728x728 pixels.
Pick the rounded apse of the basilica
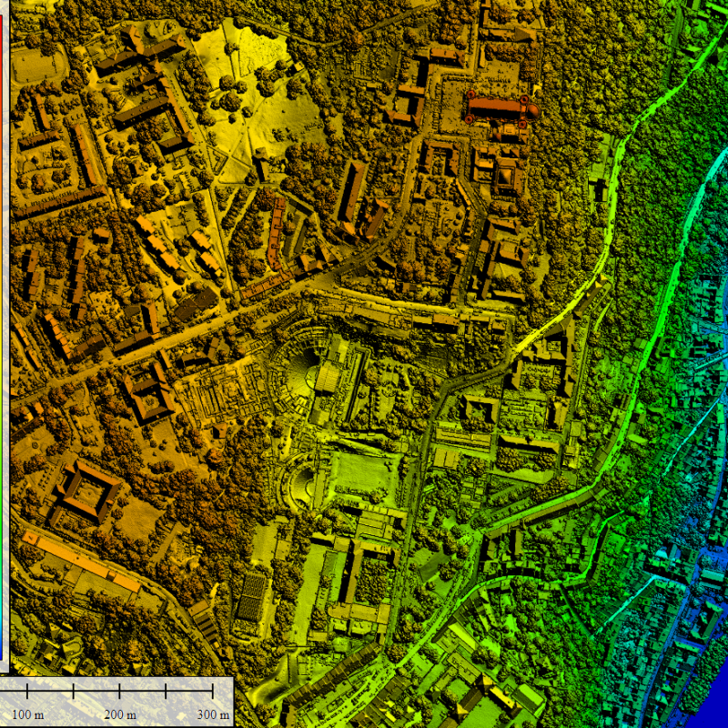pyautogui.click(x=534, y=111)
